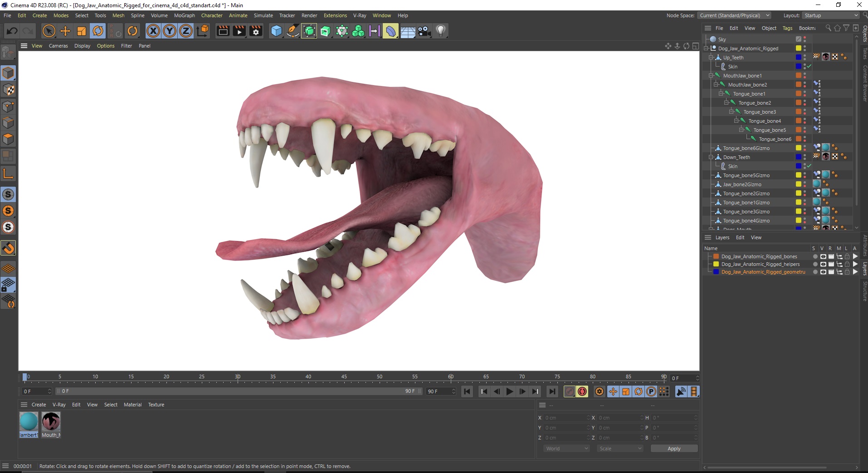Toggle autokeying button in timeline
This screenshot has width=868, height=473.
(582, 391)
